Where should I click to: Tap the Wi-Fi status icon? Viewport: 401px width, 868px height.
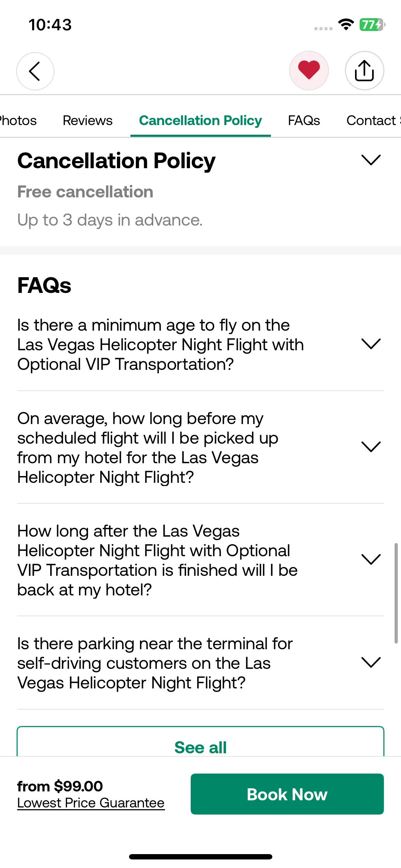346,25
